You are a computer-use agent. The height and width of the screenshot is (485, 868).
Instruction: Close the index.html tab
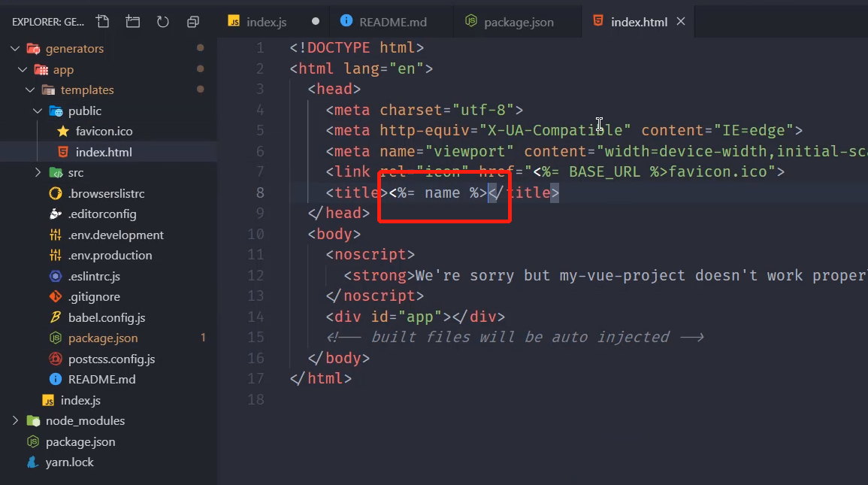681,22
